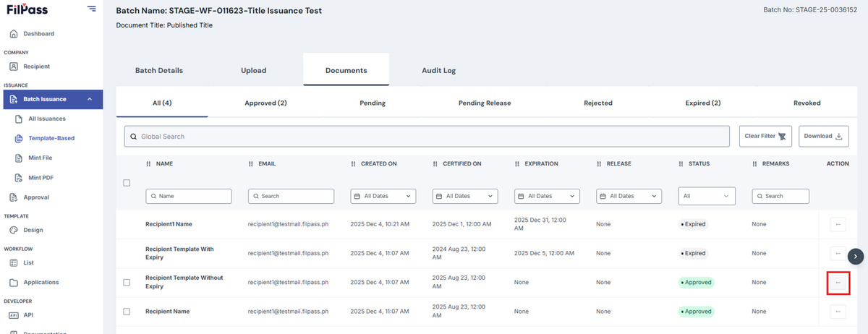Viewport: 868px width, 334px height.
Task: Click the Name column drag handle
Action: [x=148, y=164]
